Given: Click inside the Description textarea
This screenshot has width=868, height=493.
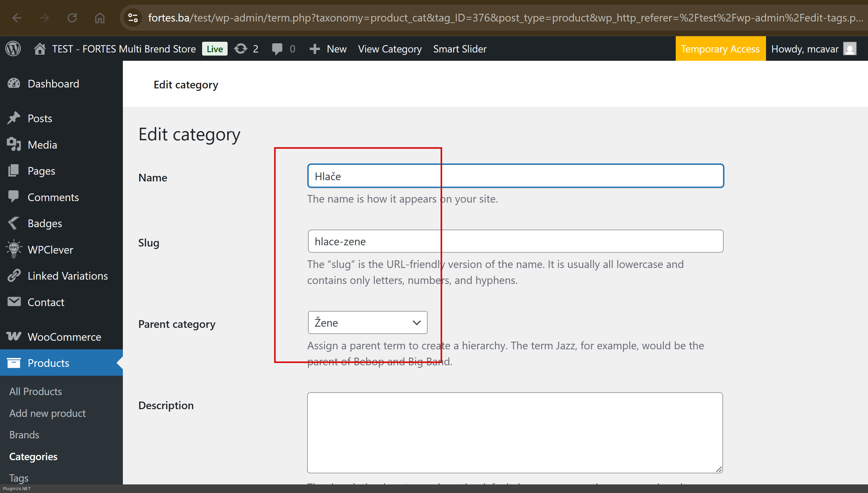Looking at the screenshot, I should [514, 432].
